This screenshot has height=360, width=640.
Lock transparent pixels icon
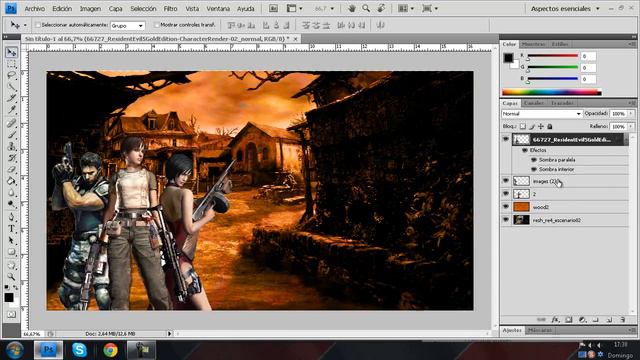523,127
